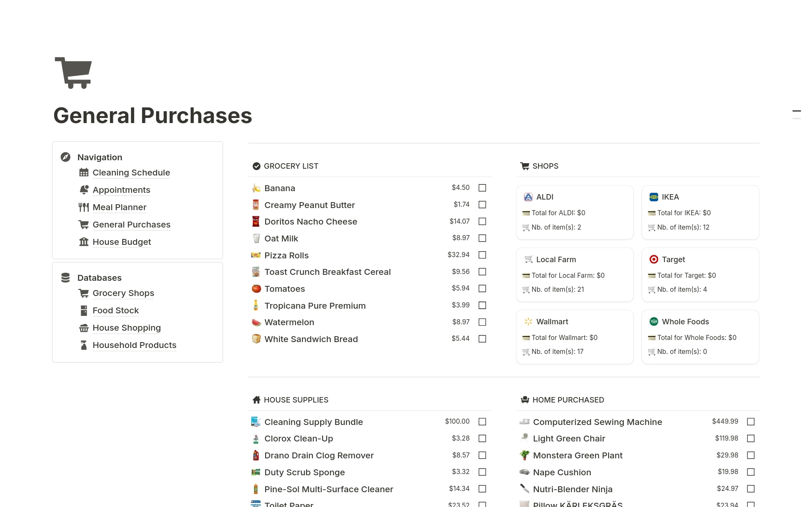The image size is (812, 507).
Task: Tick the Creamy Peanut Butter checkbox
Action: [x=482, y=205]
